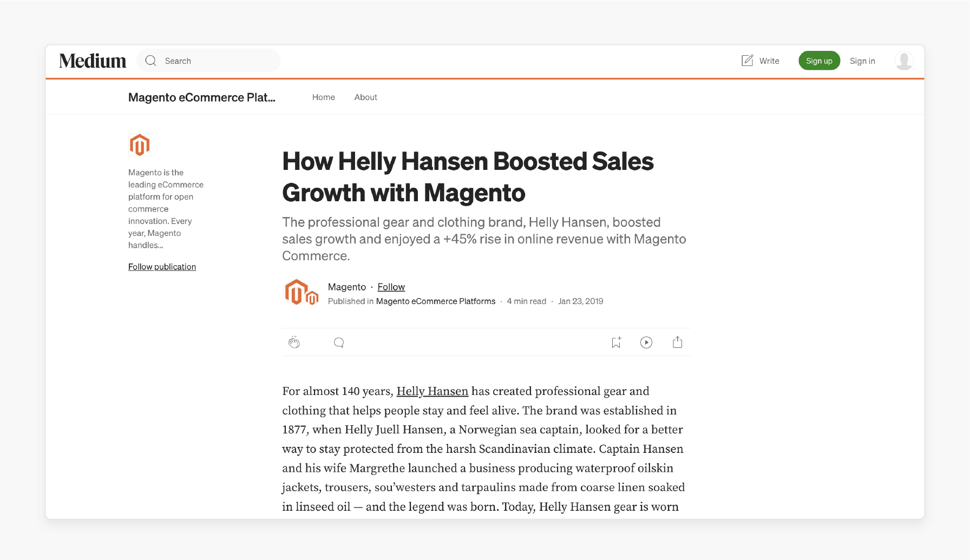Go to the Home tab

tap(324, 97)
